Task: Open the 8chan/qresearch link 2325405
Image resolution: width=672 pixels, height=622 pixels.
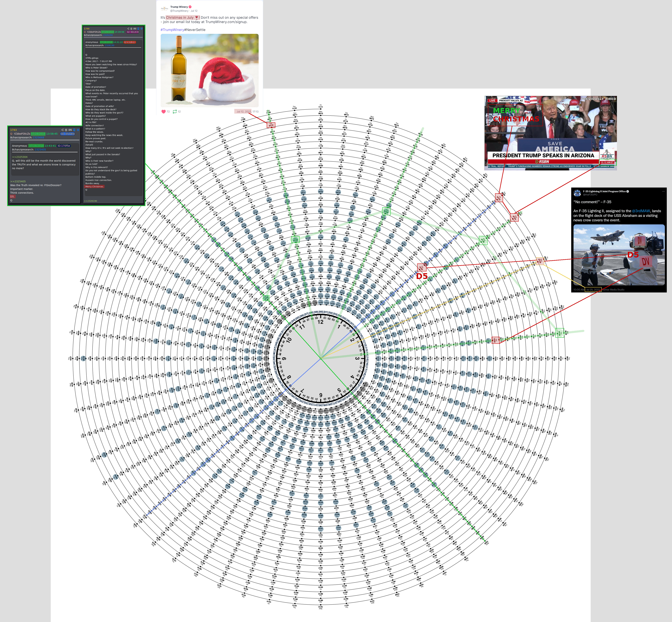Action: tap(40, 149)
